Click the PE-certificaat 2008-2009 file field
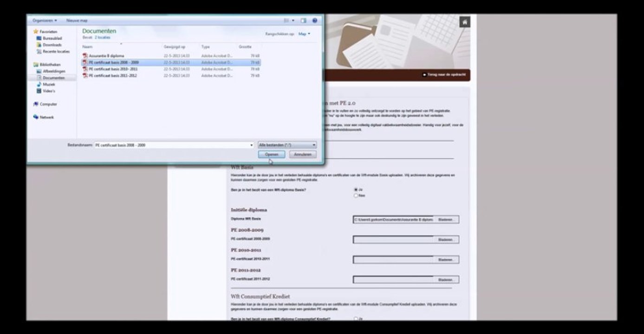Image resolution: width=644 pixels, height=334 pixels. coord(393,240)
